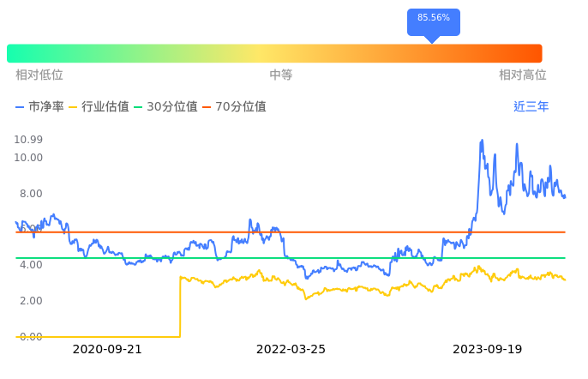Click the 相对高位 scale label
588x379 pixels.
pos(522,75)
